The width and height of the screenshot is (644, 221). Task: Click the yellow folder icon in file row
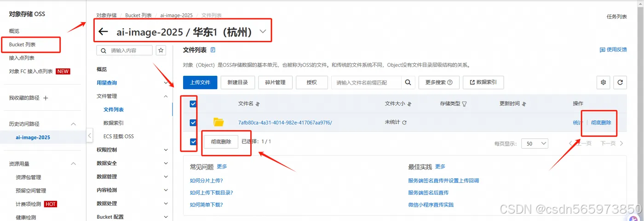[x=218, y=122]
